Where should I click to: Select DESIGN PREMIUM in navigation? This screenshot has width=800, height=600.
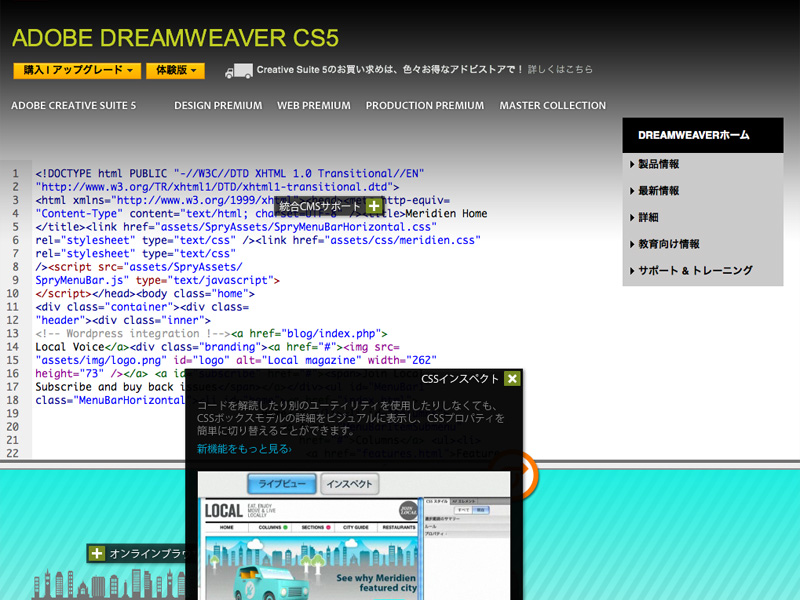click(218, 106)
